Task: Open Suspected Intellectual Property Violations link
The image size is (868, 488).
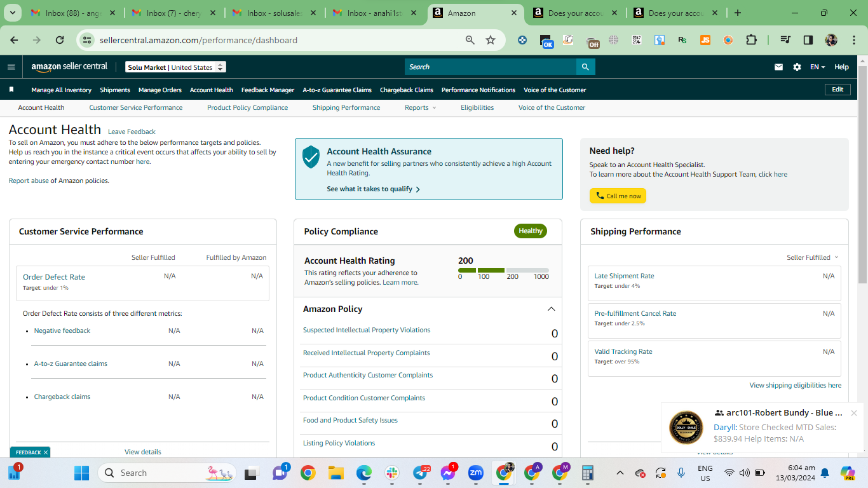Action: pos(367,330)
